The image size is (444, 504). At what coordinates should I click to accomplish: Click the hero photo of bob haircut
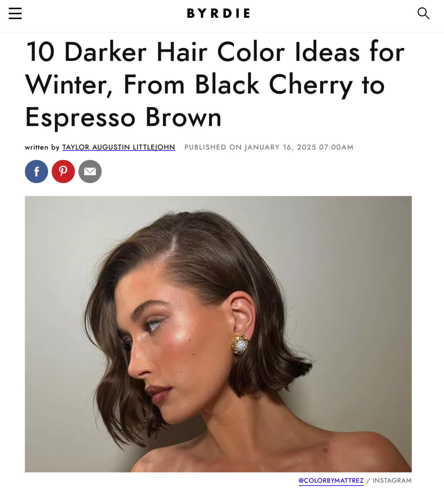[x=218, y=334]
